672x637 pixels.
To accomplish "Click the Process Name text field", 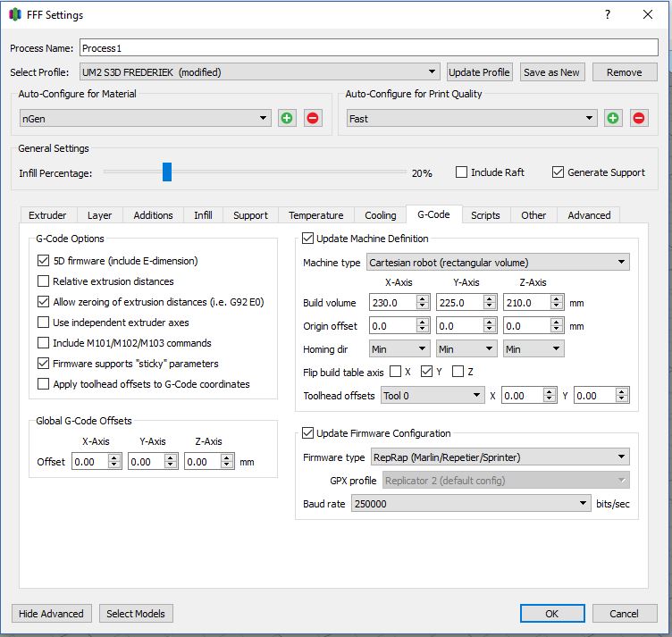I will pos(368,48).
